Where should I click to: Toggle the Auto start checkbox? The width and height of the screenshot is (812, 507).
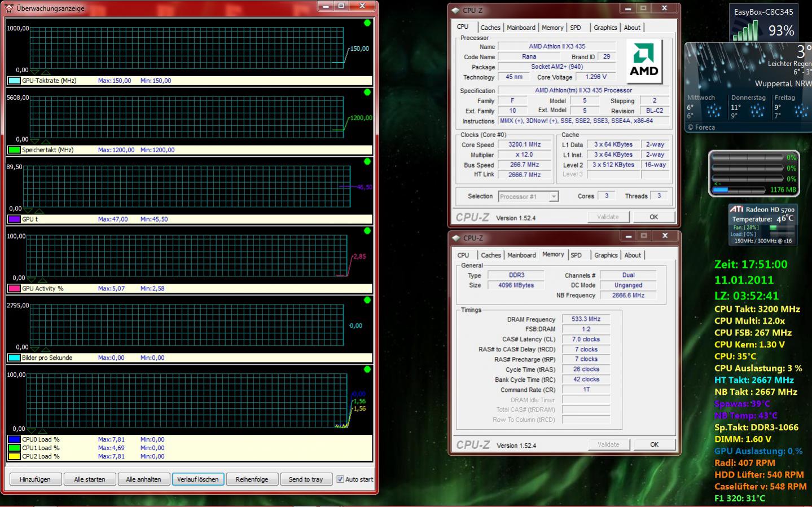340,479
